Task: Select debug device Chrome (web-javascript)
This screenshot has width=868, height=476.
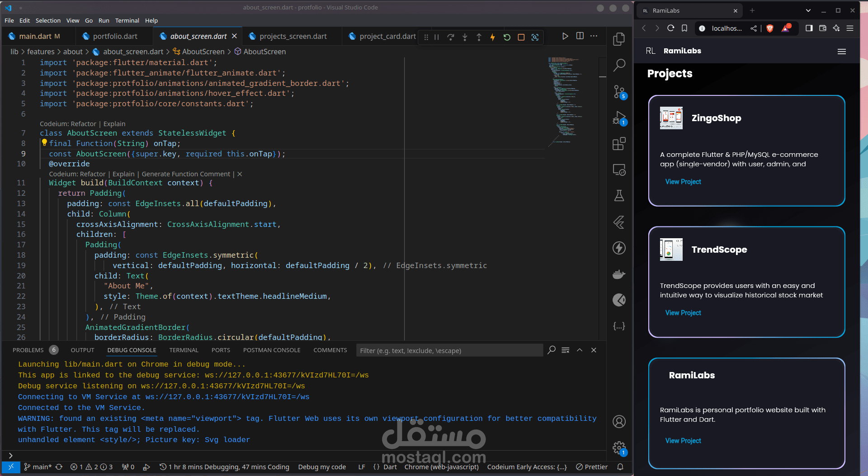Action: (x=441, y=467)
